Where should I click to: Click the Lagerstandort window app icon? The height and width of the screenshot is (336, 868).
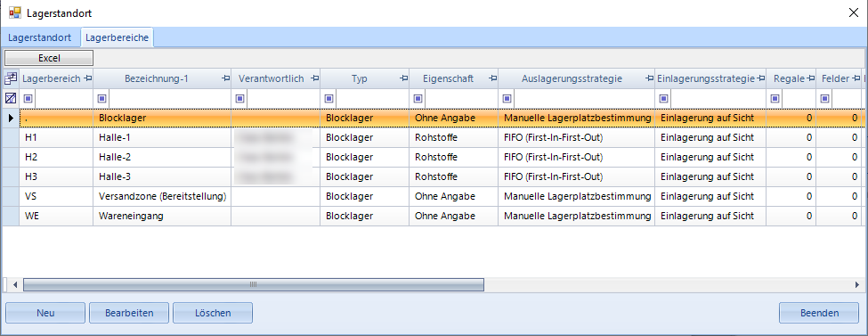coord(14,12)
